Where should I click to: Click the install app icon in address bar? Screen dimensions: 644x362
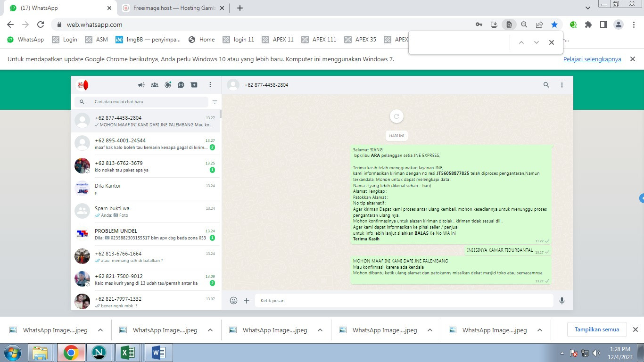pos(494,25)
